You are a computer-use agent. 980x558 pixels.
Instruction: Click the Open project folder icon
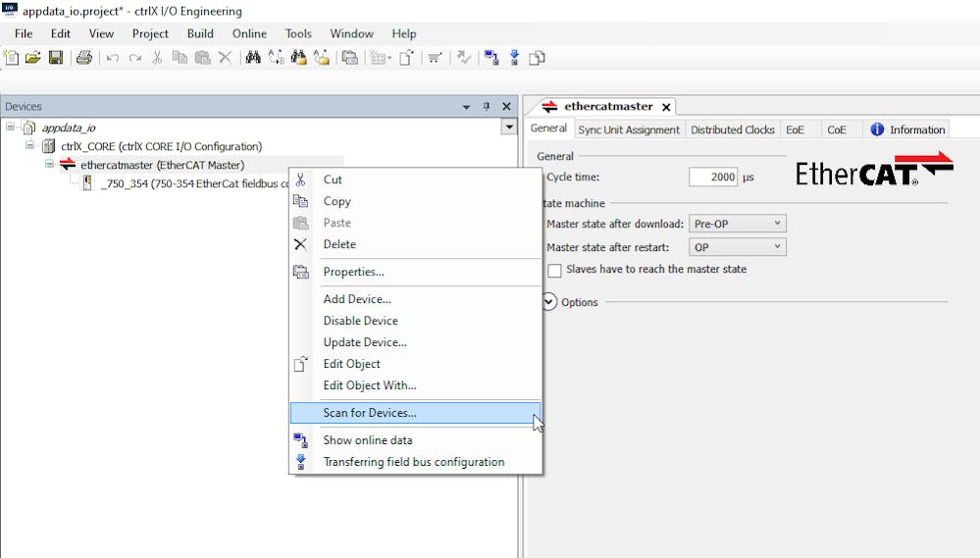click(33, 58)
